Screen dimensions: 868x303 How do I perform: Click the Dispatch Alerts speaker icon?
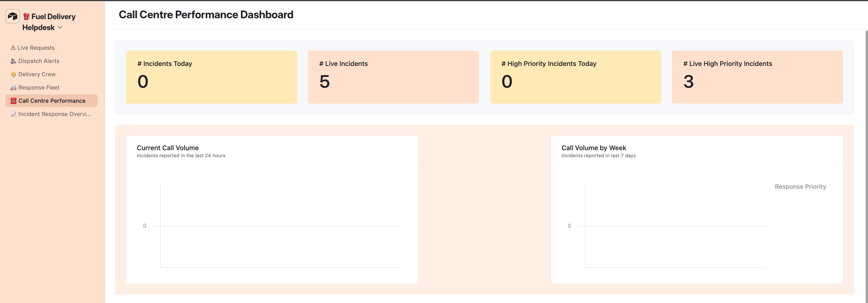tap(13, 61)
